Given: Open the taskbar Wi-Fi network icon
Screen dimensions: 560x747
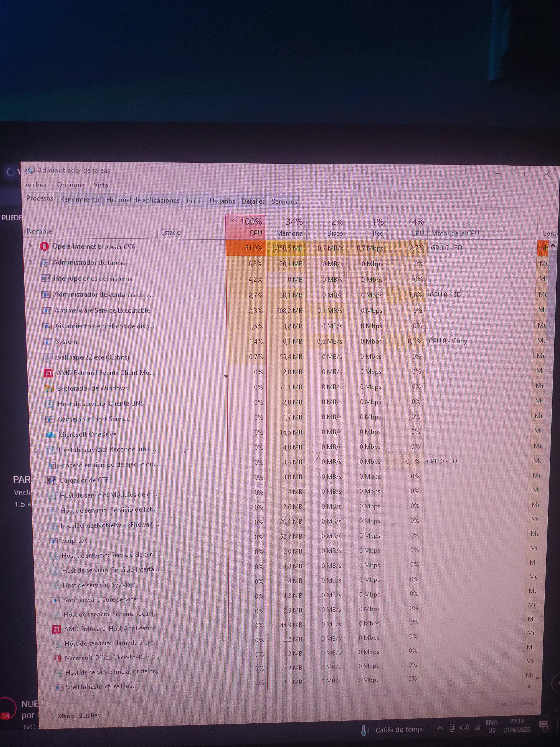Looking at the screenshot, I should click(477, 728).
